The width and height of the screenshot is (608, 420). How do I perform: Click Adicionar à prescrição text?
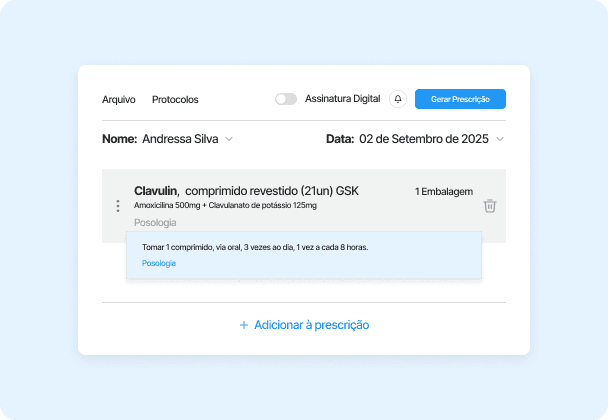pos(312,325)
